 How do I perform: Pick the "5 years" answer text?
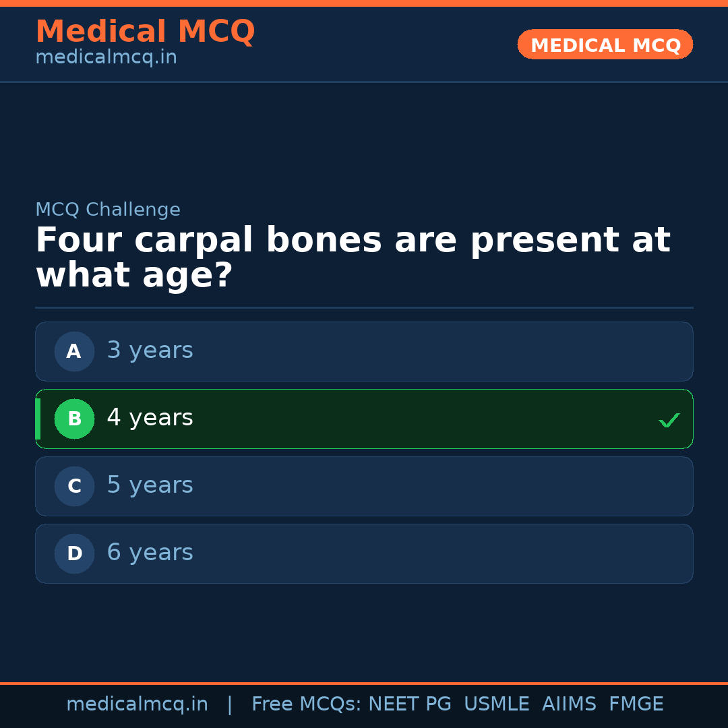150,485
